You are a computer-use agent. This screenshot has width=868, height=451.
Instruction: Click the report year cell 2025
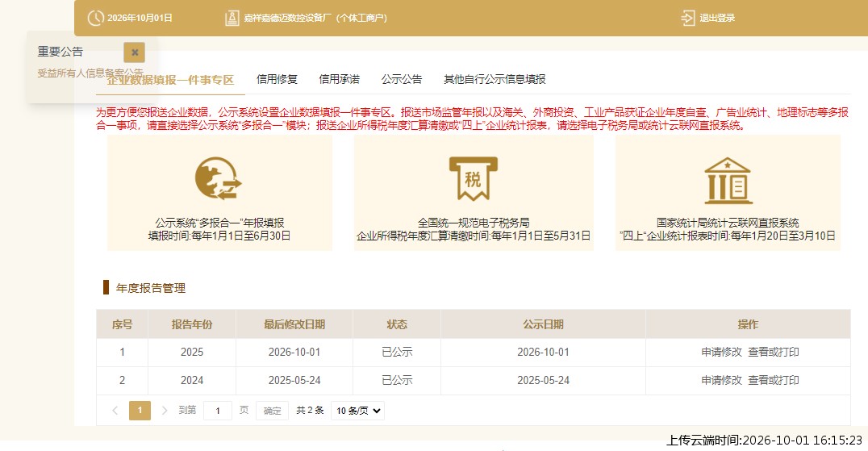coord(191,352)
